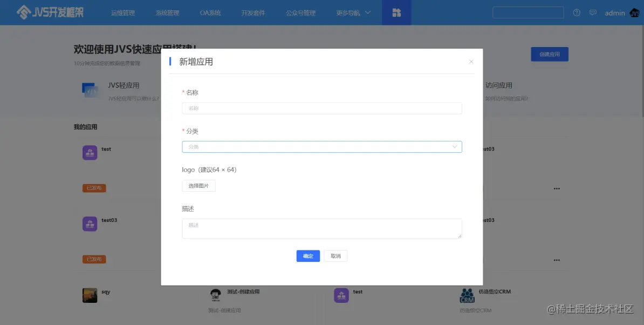Close the 新增应用 dialog

pos(471,62)
